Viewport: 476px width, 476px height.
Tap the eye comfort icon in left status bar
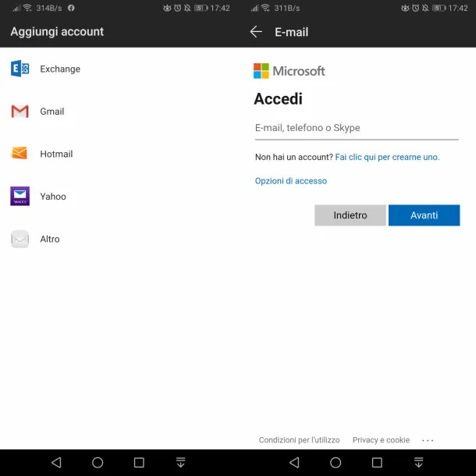point(167,8)
